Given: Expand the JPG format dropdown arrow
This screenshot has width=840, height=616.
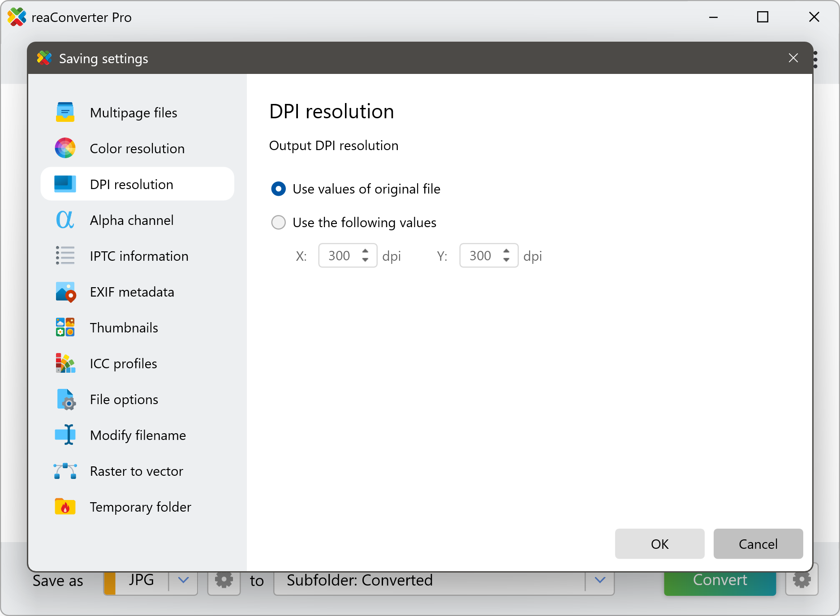Looking at the screenshot, I should point(183,580).
